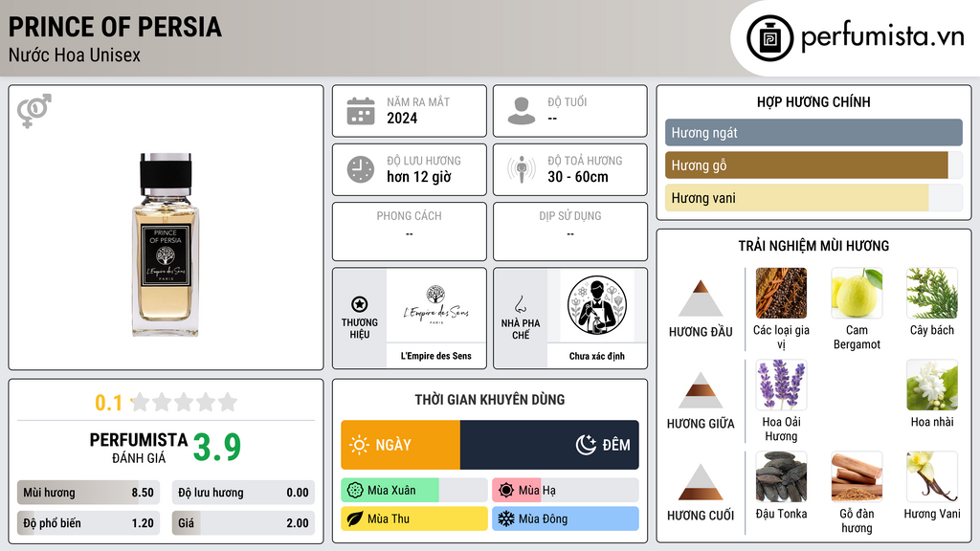Click the Độ phổ biến 1.20 score bar
The width and height of the screenshot is (980, 551).
pyautogui.click(x=88, y=523)
